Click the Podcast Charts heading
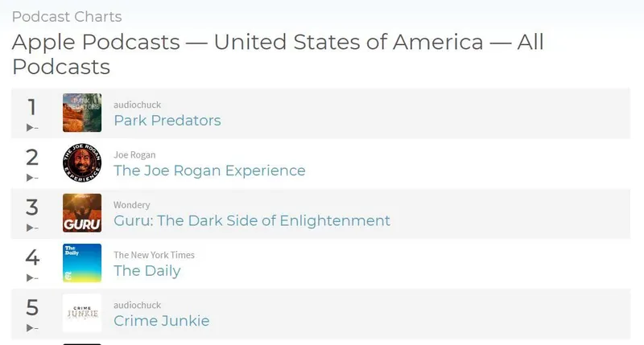The image size is (644, 345). [x=67, y=17]
